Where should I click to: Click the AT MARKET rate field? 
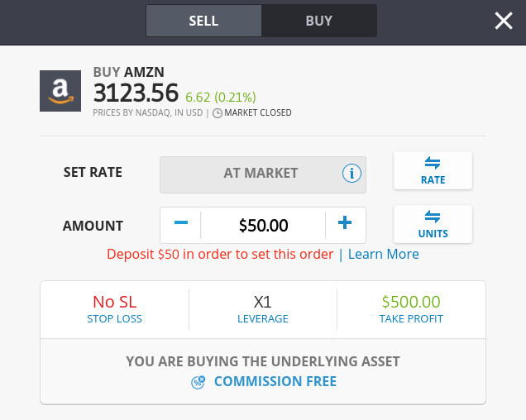tap(263, 174)
